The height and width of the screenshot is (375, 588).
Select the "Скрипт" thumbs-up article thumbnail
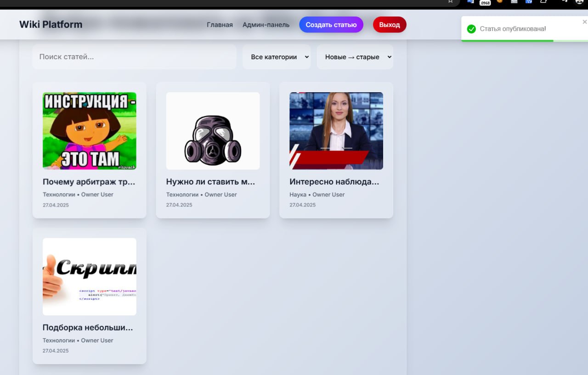pos(90,277)
